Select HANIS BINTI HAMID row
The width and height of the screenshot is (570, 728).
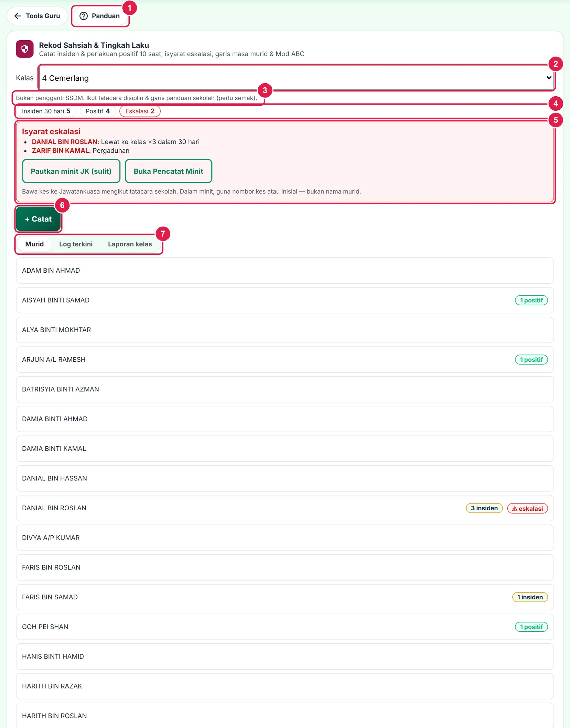coord(285,656)
